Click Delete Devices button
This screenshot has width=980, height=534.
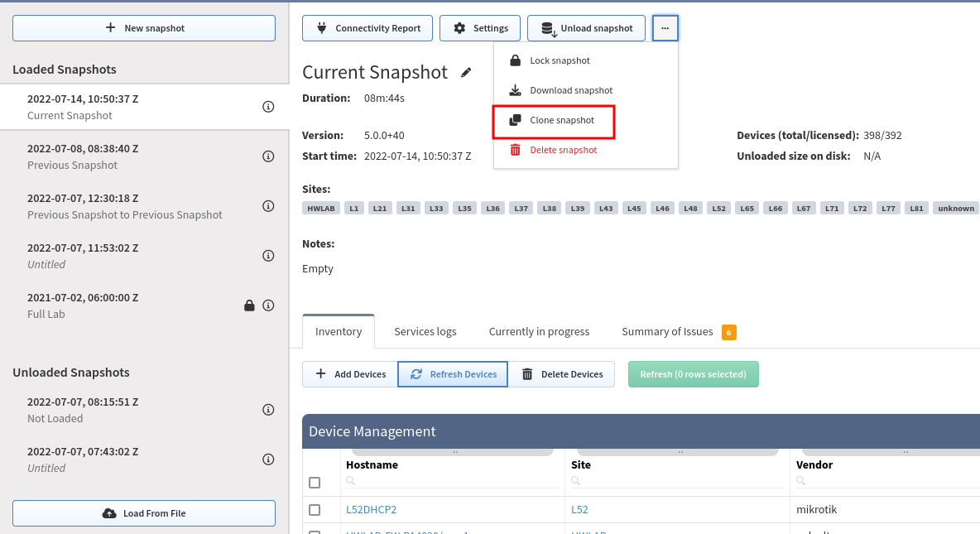561,374
